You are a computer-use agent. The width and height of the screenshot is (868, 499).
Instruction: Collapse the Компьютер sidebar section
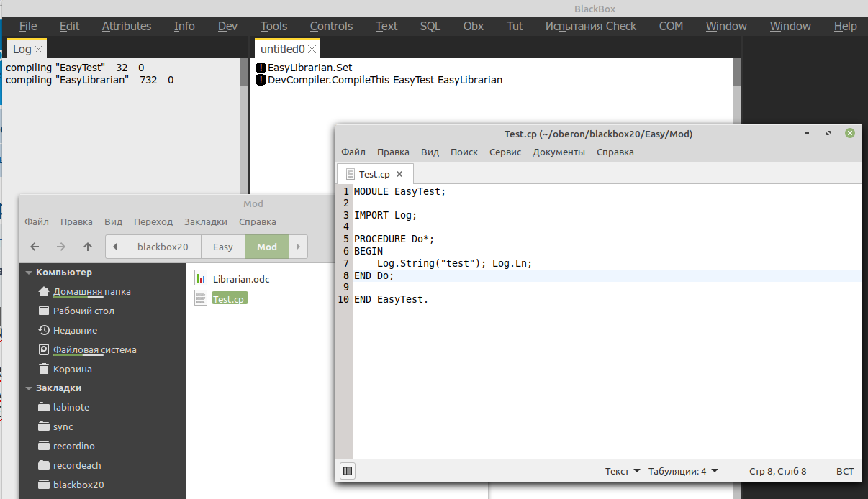(x=29, y=273)
